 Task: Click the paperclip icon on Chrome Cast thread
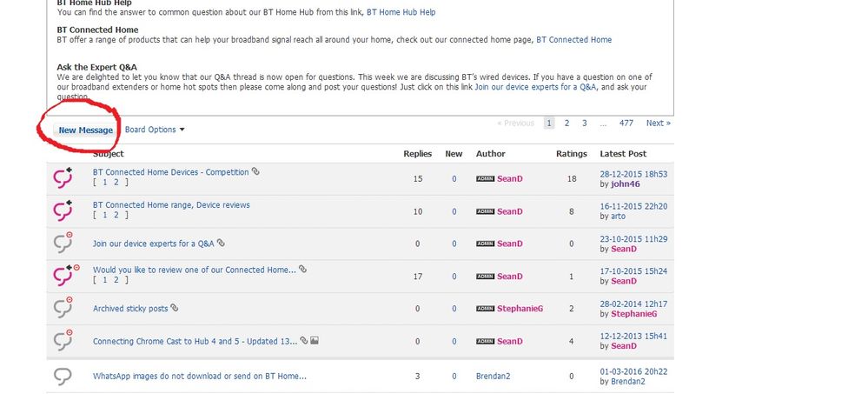tap(304, 340)
